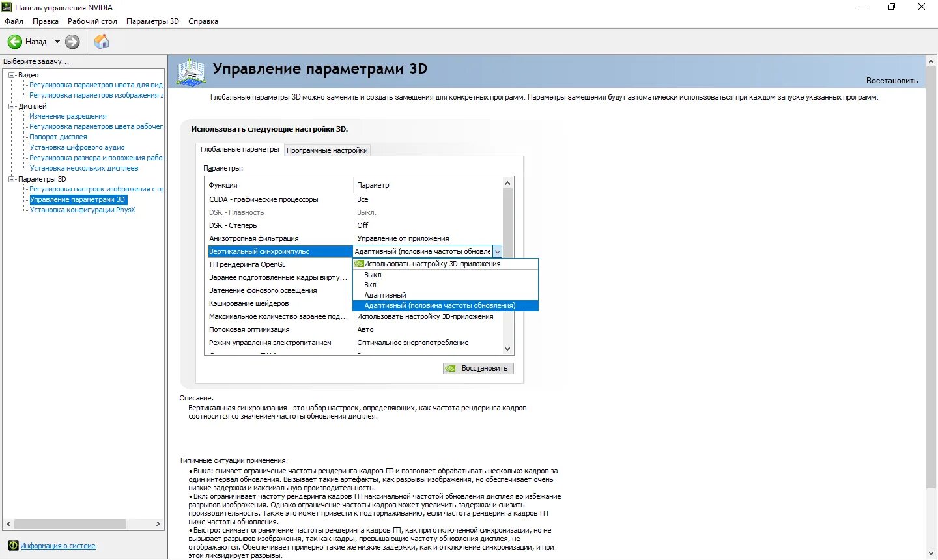Click Информация о системе link

click(58, 546)
